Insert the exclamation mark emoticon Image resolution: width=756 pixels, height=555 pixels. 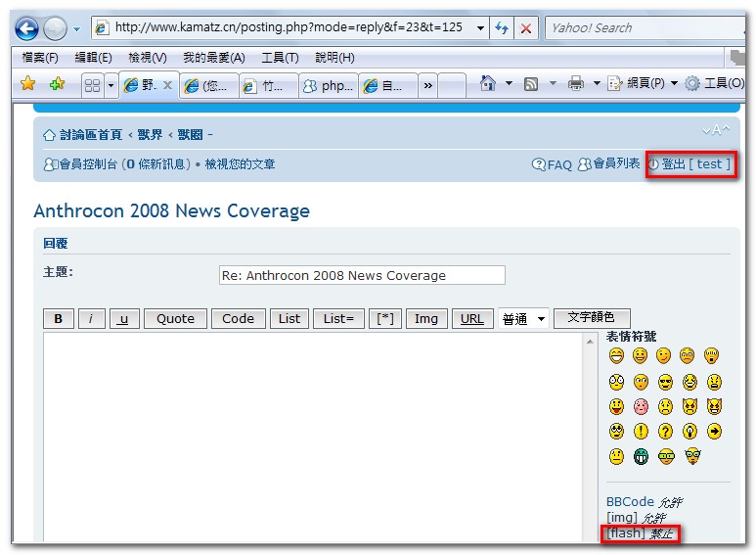pos(641,431)
